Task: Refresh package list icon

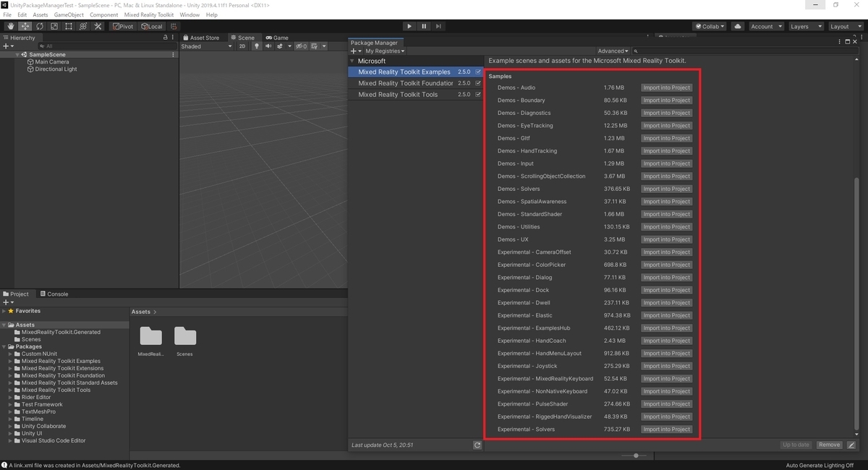Action: [477, 445]
